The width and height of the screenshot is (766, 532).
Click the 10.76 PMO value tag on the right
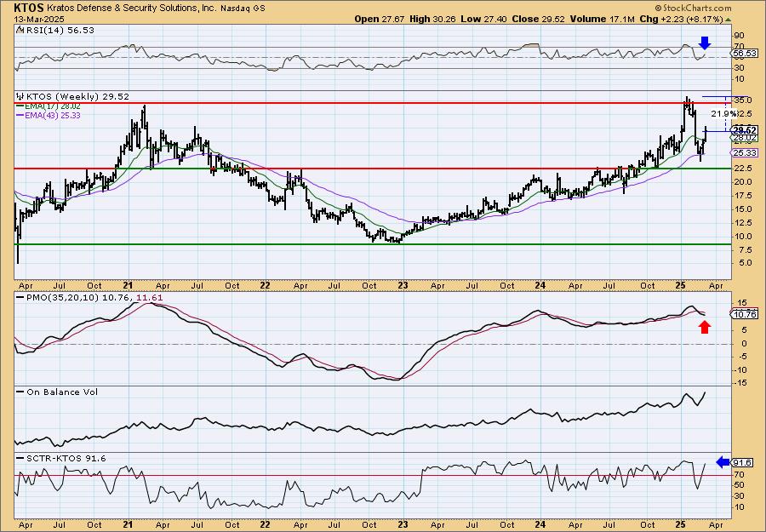[x=745, y=315]
